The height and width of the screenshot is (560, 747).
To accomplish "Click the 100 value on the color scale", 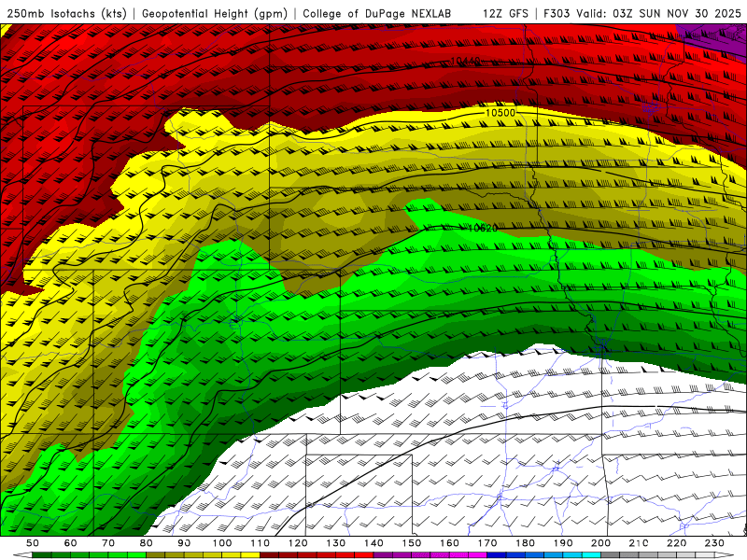I will 222,543.
